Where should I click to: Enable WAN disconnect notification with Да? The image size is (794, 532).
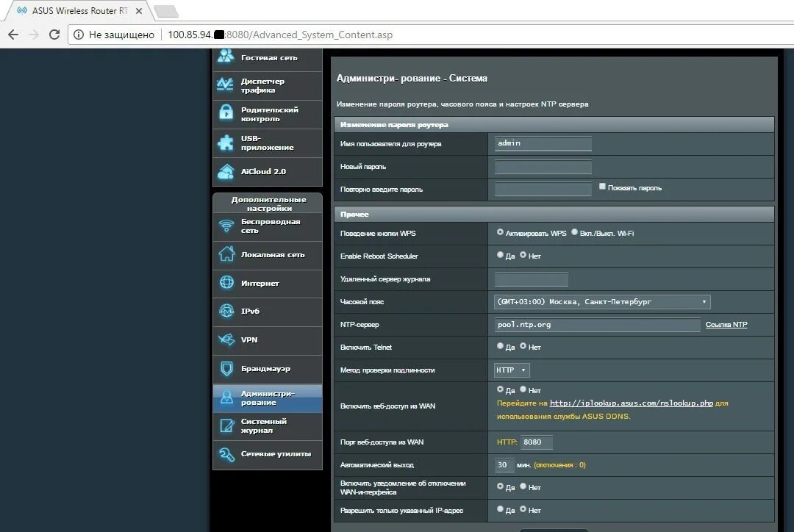[501, 486]
